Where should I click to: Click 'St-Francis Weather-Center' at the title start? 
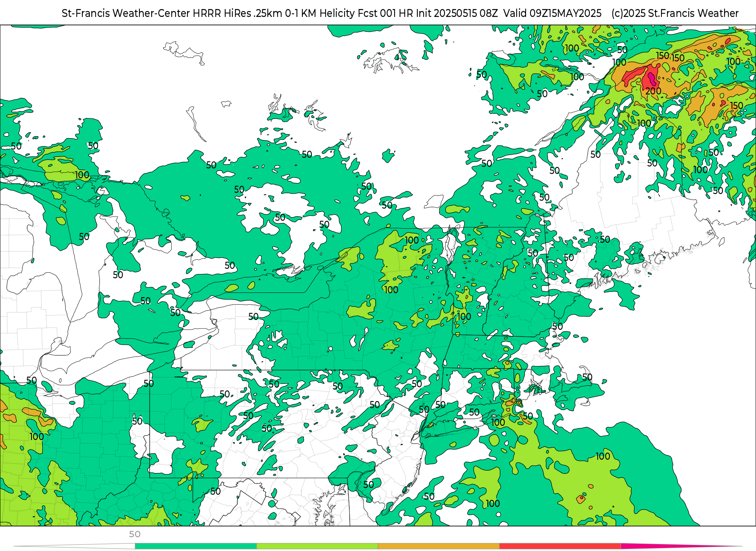126,13
